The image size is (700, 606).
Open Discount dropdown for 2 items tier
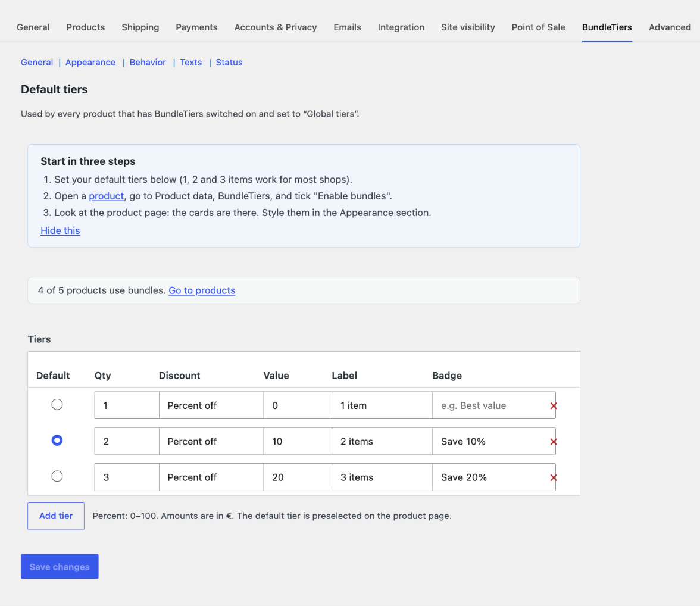point(211,441)
